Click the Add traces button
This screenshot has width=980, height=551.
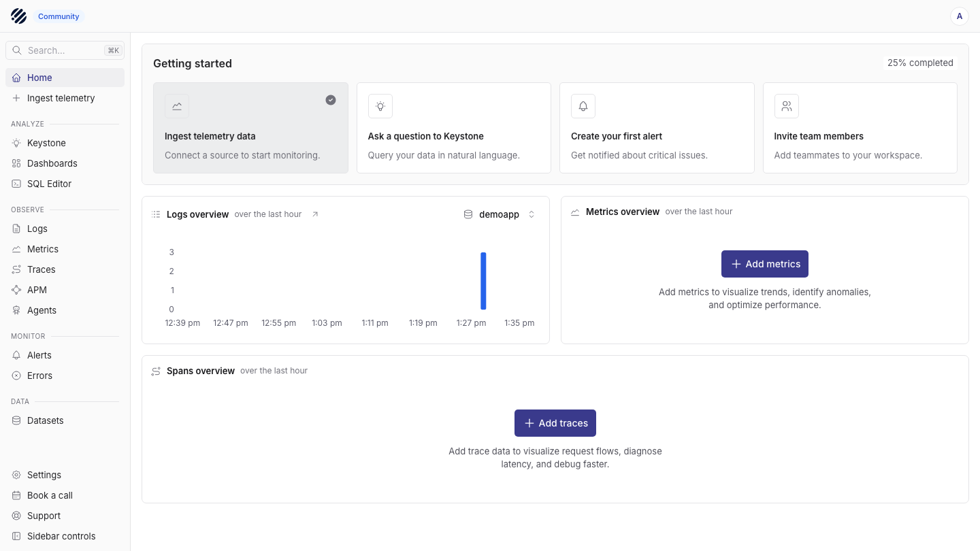pyautogui.click(x=555, y=423)
